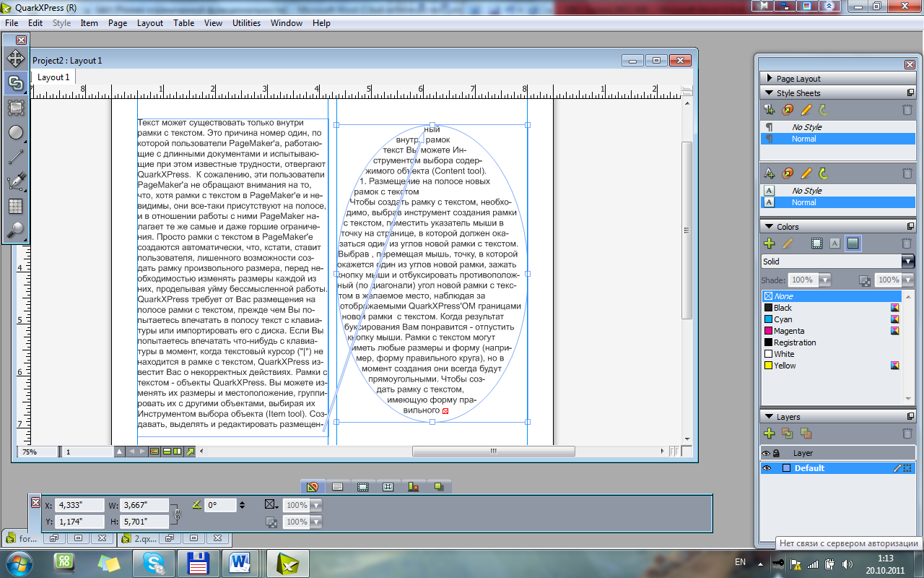Image resolution: width=924 pixels, height=578 pixels.
Task: Open box color swatch dropdown in Measurements
Action: click(271, 504)
